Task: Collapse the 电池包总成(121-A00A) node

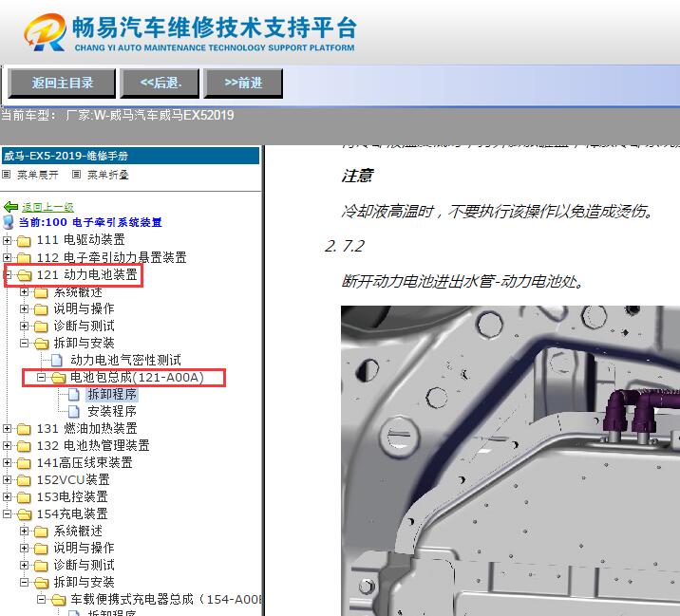Action: coord(41,378)
